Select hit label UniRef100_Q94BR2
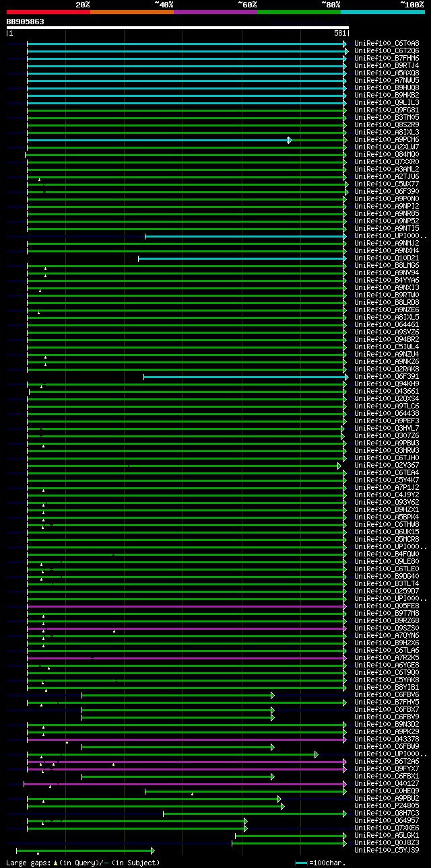Image resolution: width=431 pixels, height=868 pixels. pyautogui.click(x=387, y=339)
